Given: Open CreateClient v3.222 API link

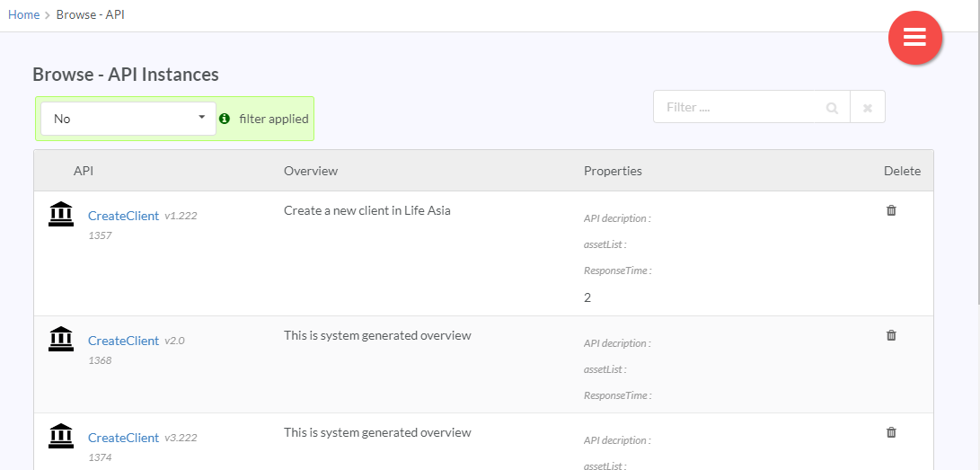Looking at the screenshot, I should click(123, 438).
